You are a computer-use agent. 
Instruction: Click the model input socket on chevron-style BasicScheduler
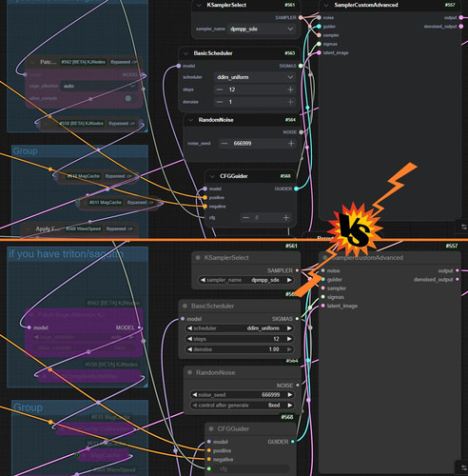pos(179,66)
